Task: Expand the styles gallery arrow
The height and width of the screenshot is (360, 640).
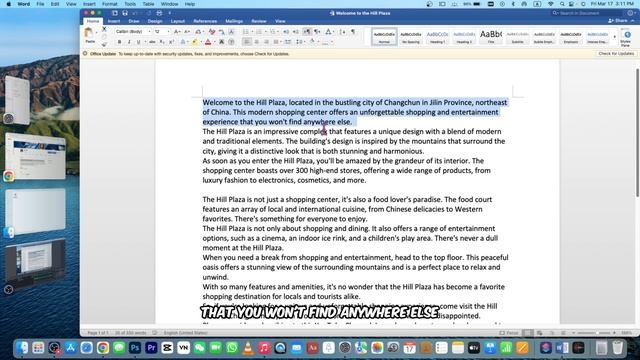Action: tap(614, 37)
